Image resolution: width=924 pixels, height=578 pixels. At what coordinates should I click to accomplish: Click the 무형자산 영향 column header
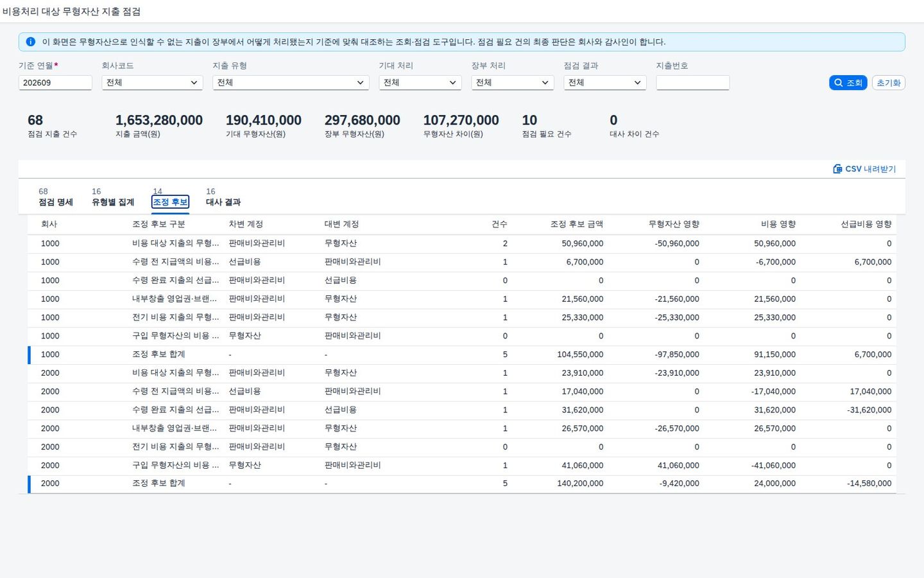click(673, 224)
